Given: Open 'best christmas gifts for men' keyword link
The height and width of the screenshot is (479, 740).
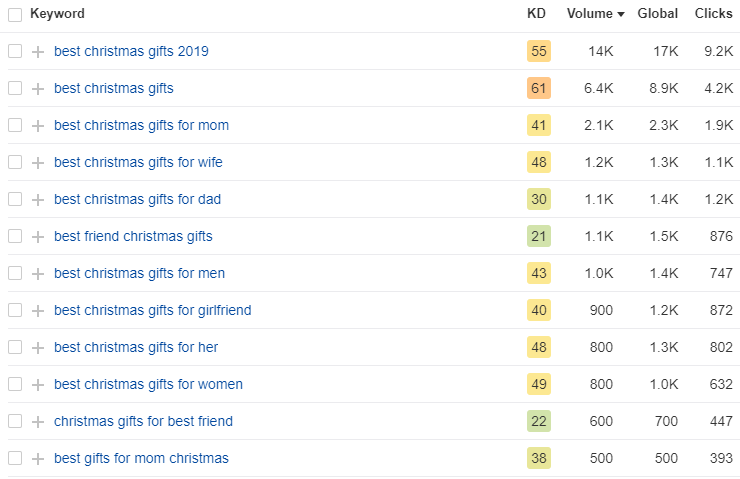Looking at the screenshot, I should 139,273.
